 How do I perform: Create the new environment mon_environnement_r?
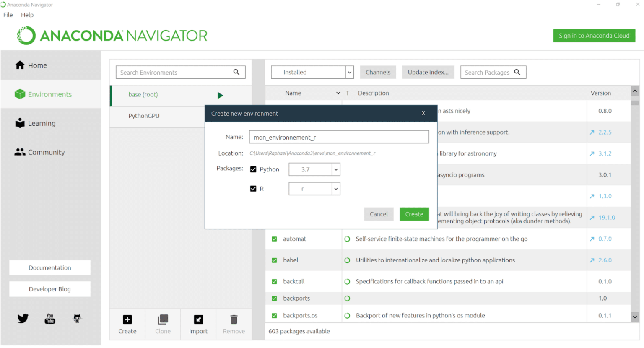coord(414,214)
